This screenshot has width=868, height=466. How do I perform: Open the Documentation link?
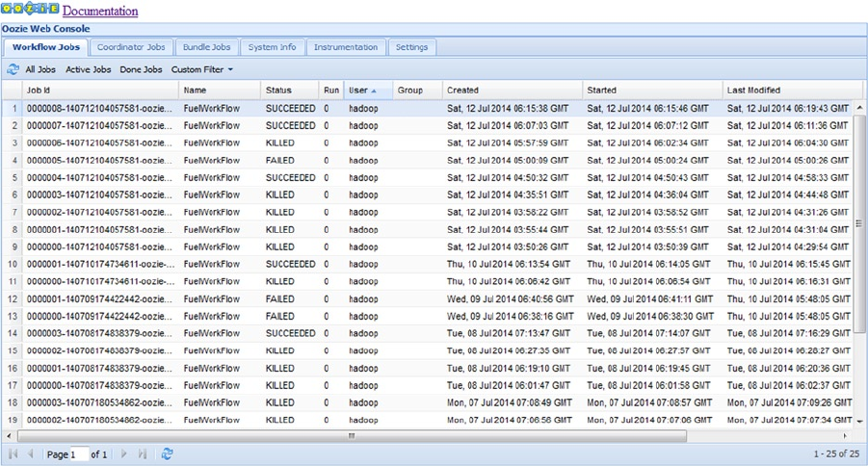[x=100, y=11]
